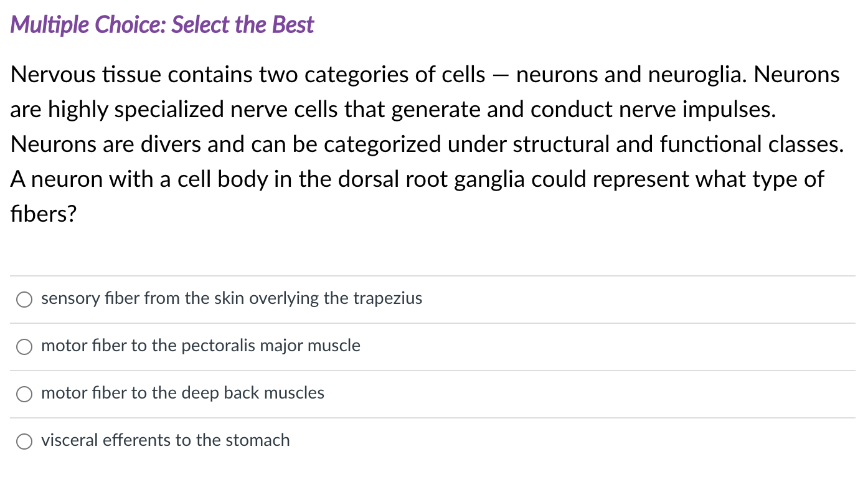Click the answer label mentioning deep back muscles

182,394
